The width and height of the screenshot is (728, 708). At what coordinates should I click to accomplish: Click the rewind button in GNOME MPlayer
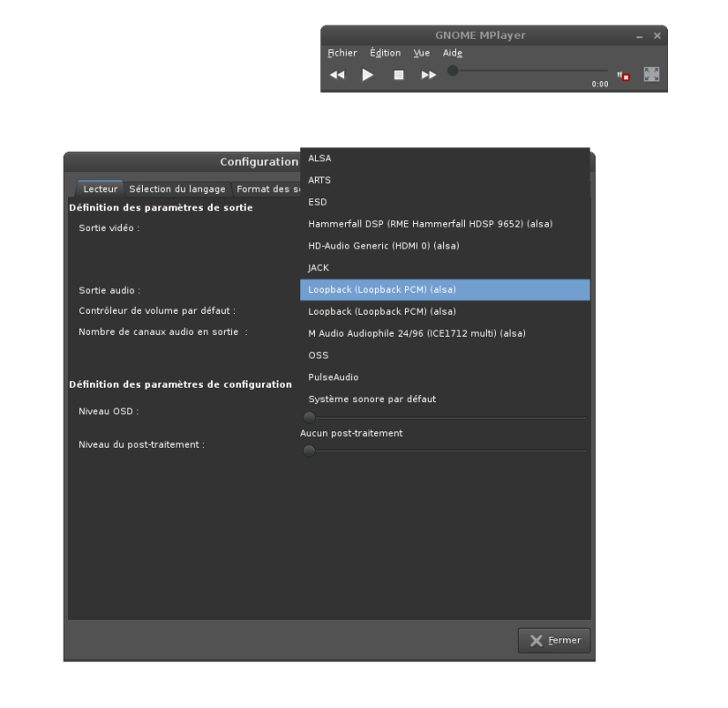click(x=337, y=75)
